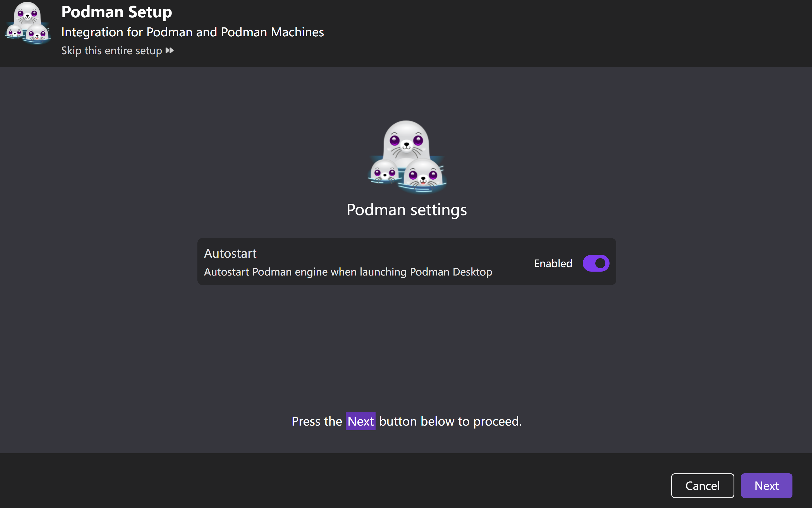Click the highlighted 'Next' word in instructions
The width and height of the screenshot is (812, 508).
tap(360, 421)
